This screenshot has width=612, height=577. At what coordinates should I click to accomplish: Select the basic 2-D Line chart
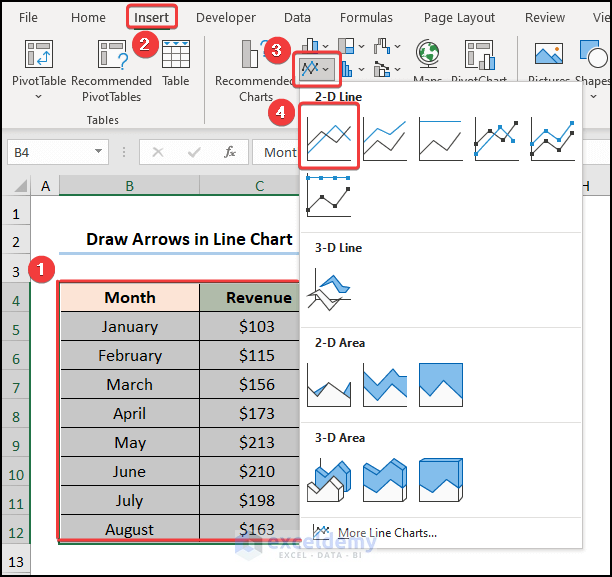point(329,136)
